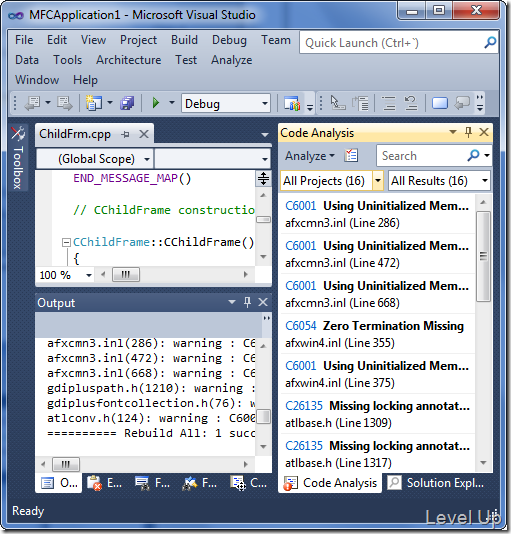Viewport: 511px width, 534px height.
Task: Click the Quick Launch magnifier icon
Action: point(490,43)
